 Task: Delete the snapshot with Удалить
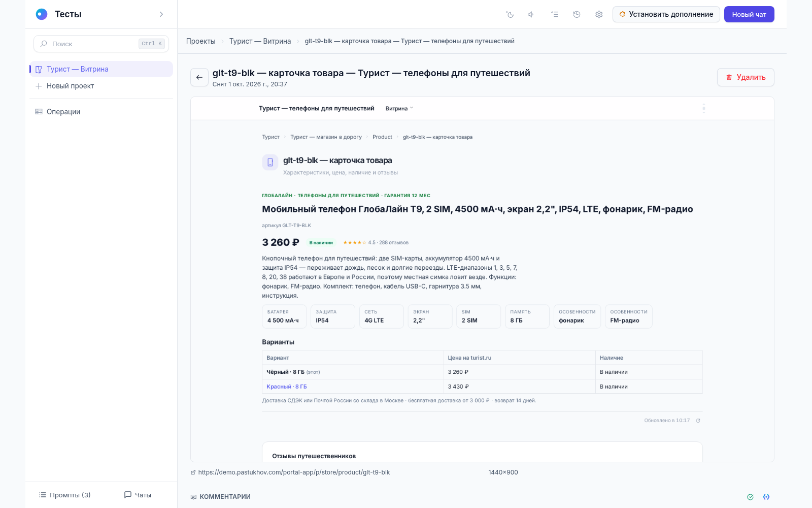746,77
